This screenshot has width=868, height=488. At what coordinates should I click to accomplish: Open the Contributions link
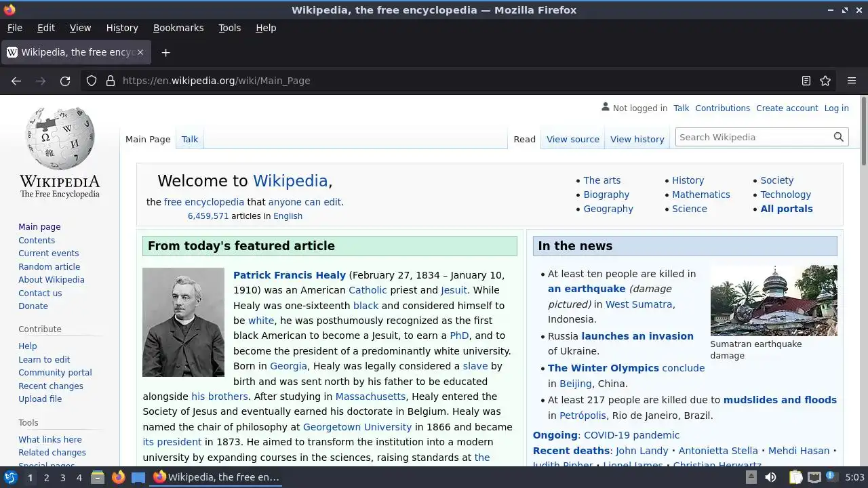(722, 108)
